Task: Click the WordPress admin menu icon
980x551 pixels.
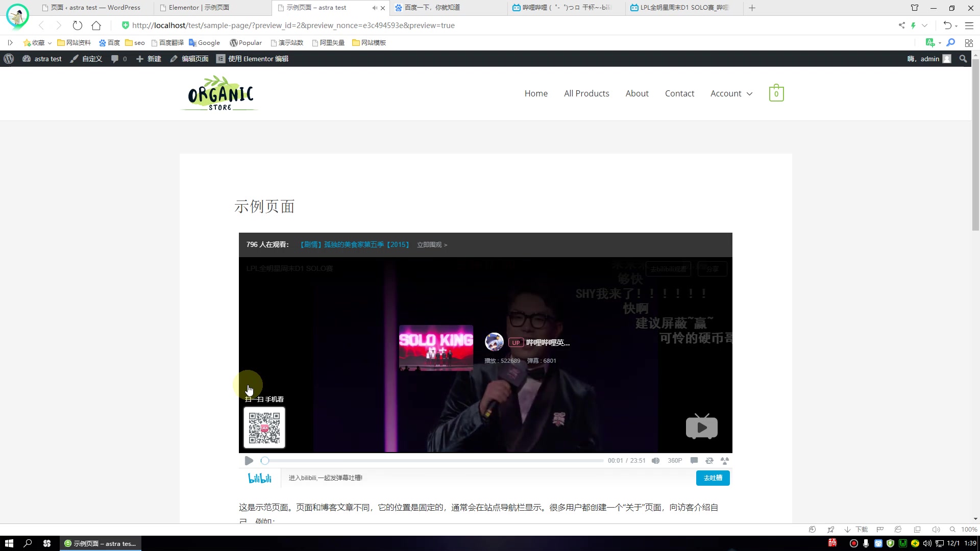Action: (9, 59)
